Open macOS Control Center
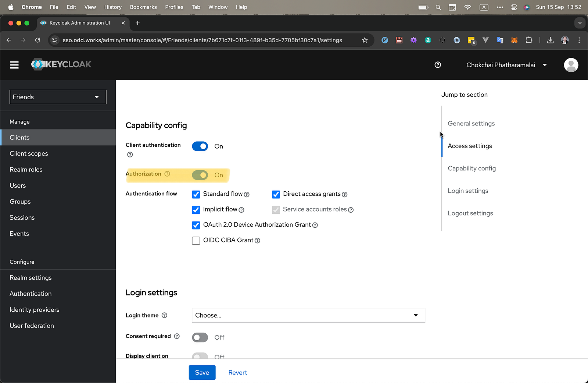The height and width of the screenshot is (383, 588). (x=514, y=7)
